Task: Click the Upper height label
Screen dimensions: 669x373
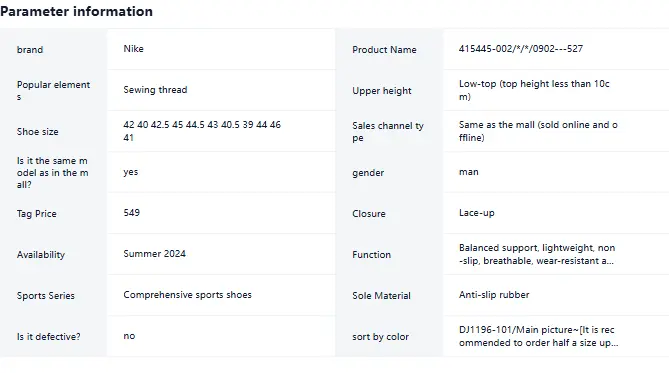Action: point(381,90)
